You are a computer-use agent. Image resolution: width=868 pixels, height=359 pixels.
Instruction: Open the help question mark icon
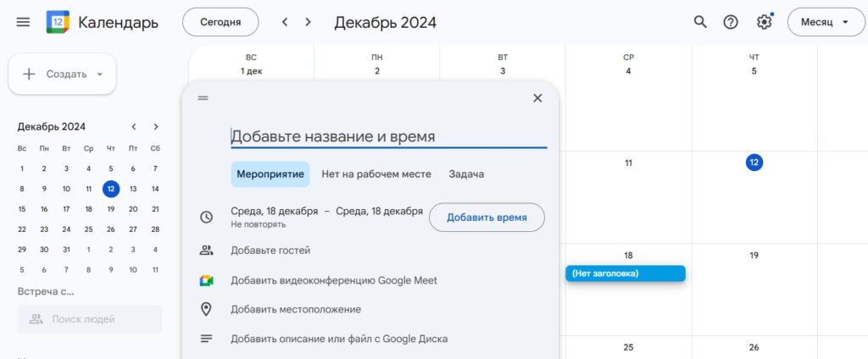point(731,22)
